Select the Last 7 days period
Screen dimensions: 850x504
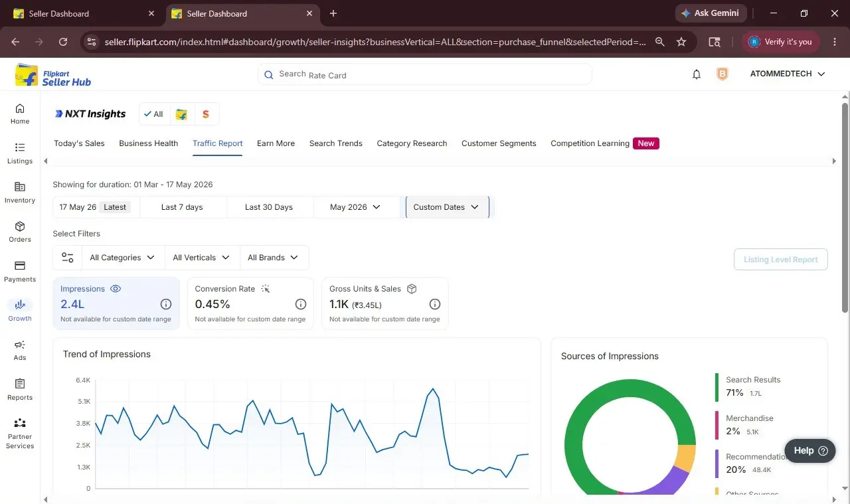[x=182, y=207]
